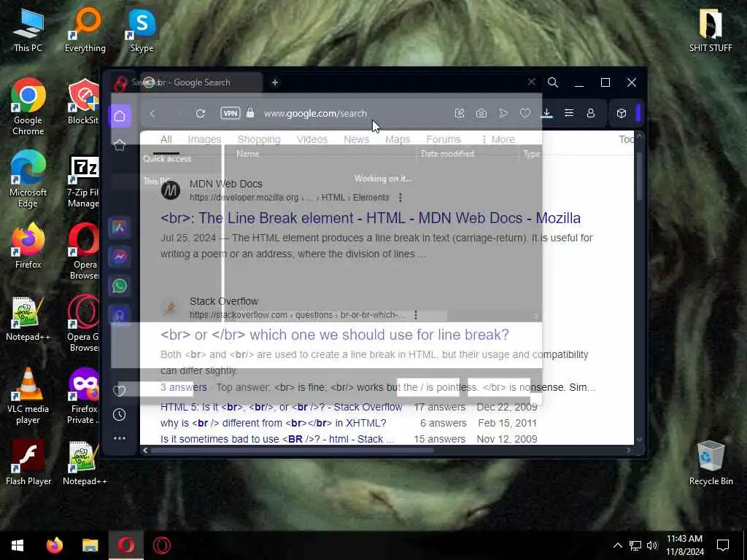Select the Flash Player desktop shortcut
The height and width of the screenshot is (560, 747).
pyautogui.click(x=28, y=463)
